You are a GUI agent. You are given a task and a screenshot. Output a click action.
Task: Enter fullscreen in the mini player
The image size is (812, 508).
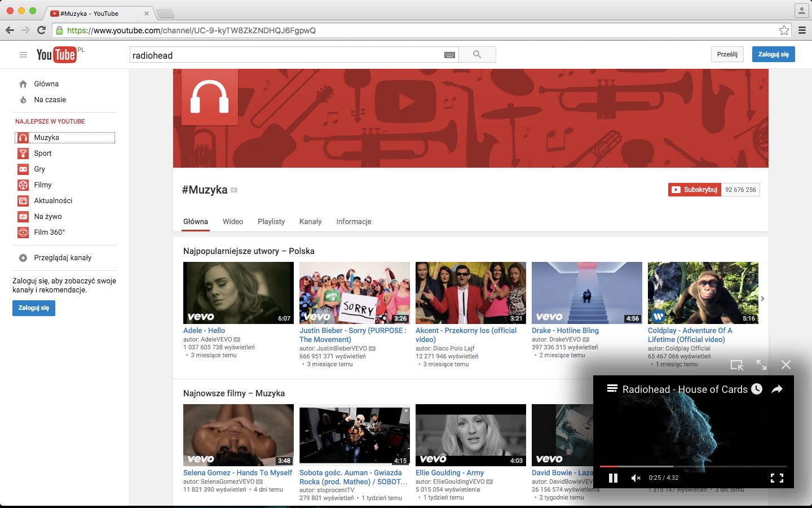point(777,478)
